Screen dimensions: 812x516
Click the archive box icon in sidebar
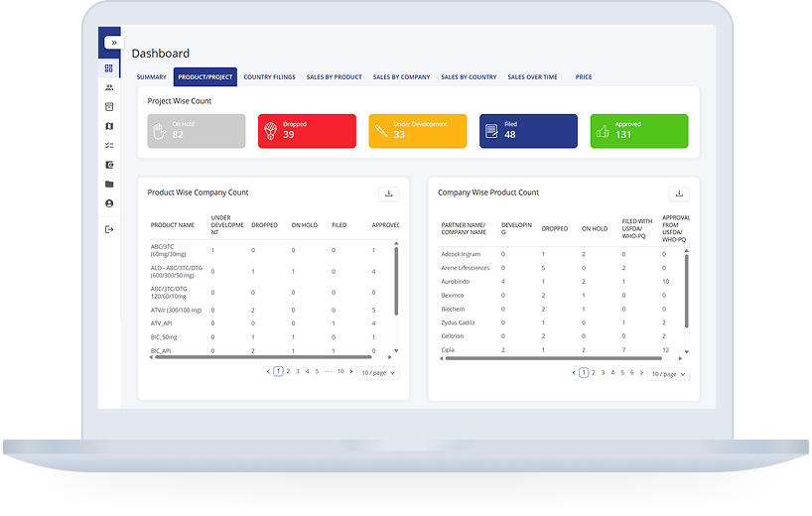coord(109,106)
